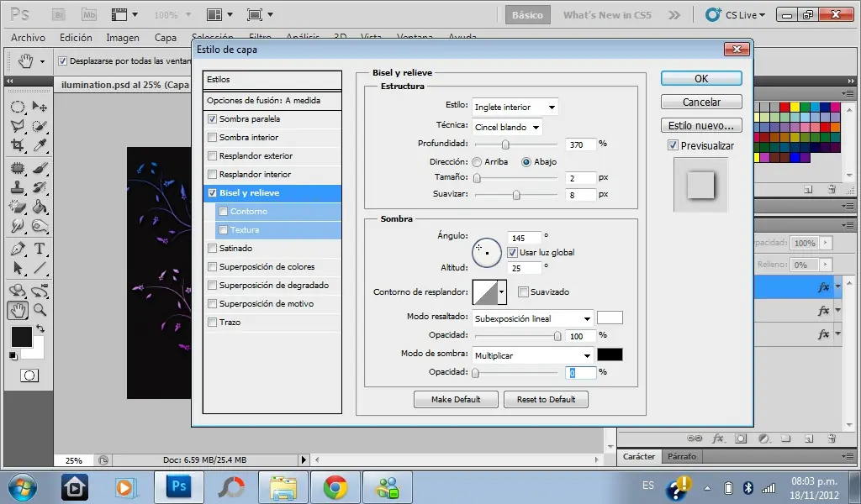Toggle the Previsualizar checkbox

coord(673,145)
